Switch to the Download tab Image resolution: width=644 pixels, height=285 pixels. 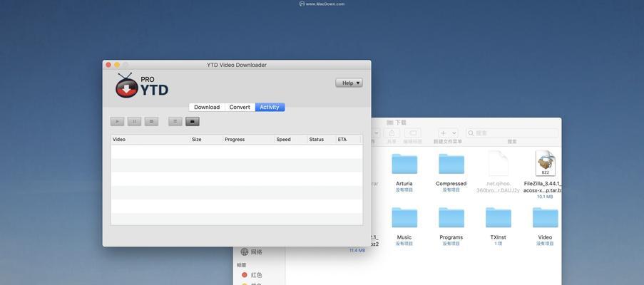(207, 107)
